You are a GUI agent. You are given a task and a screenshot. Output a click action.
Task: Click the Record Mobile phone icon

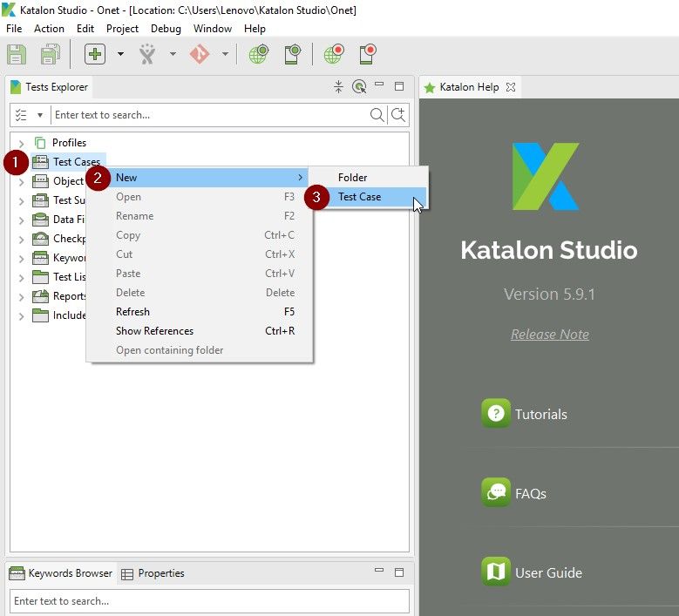(x=368, y=54)
